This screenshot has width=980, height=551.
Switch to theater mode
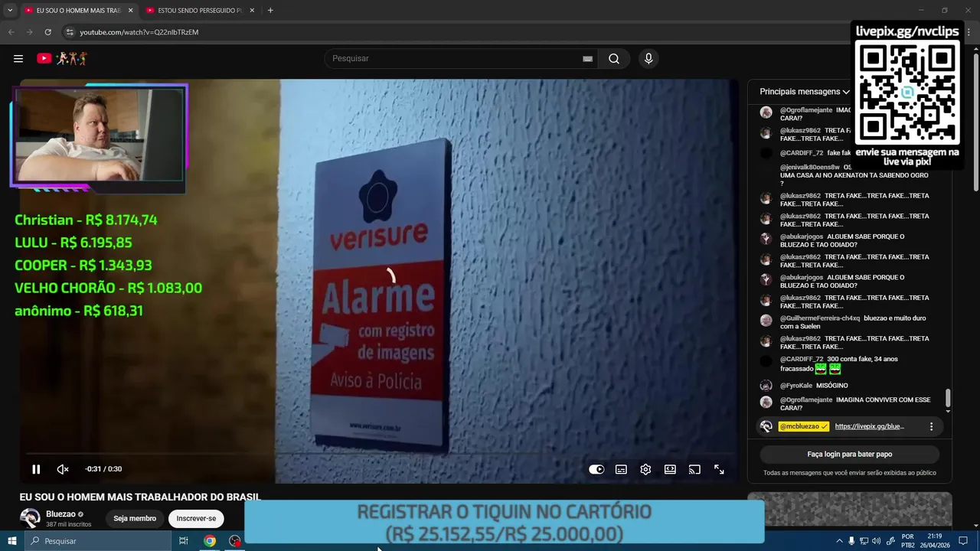670,469
